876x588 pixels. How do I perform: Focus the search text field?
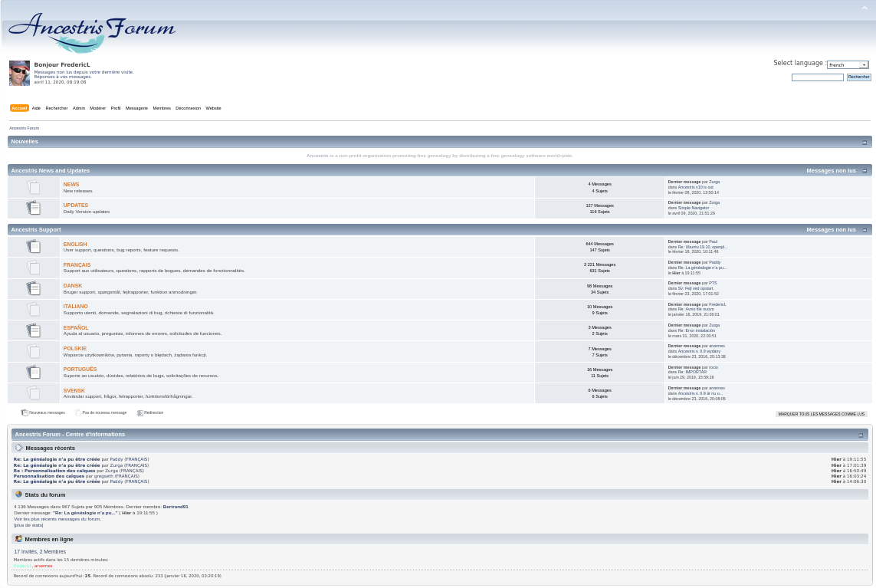(817, 77)
